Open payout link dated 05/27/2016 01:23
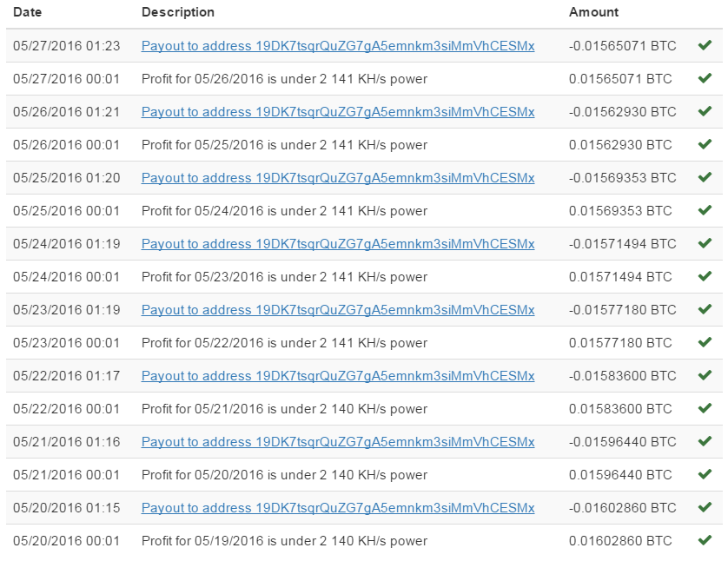 [338, 46]
